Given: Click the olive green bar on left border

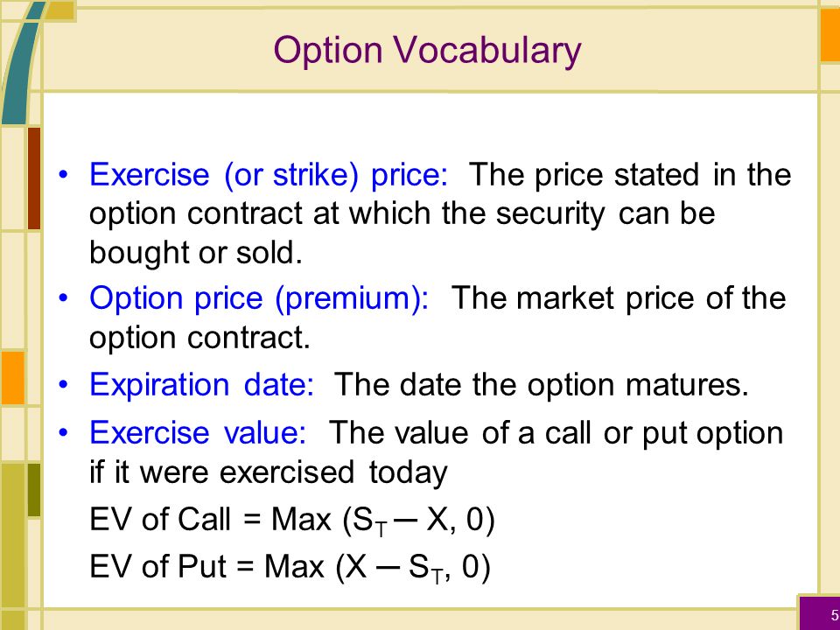Looking at the screenshot, I should (x=34, y=490).
